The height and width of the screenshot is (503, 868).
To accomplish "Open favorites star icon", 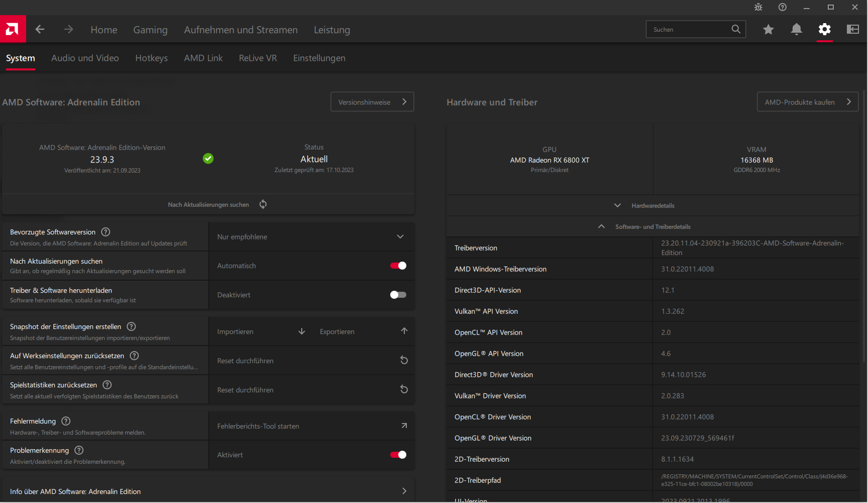I will (x=768, y=29).
